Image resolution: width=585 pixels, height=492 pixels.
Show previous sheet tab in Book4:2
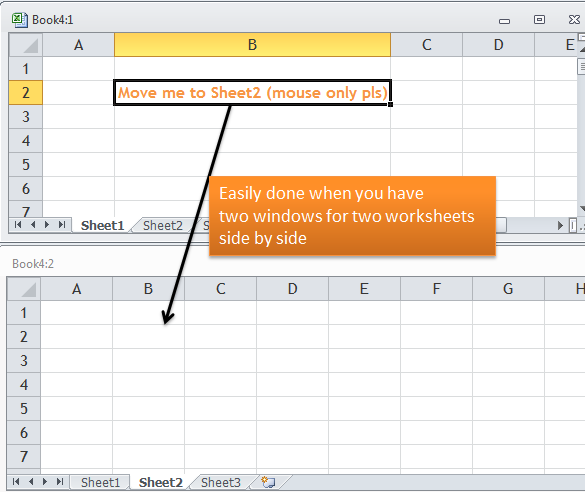pos(31,482)
